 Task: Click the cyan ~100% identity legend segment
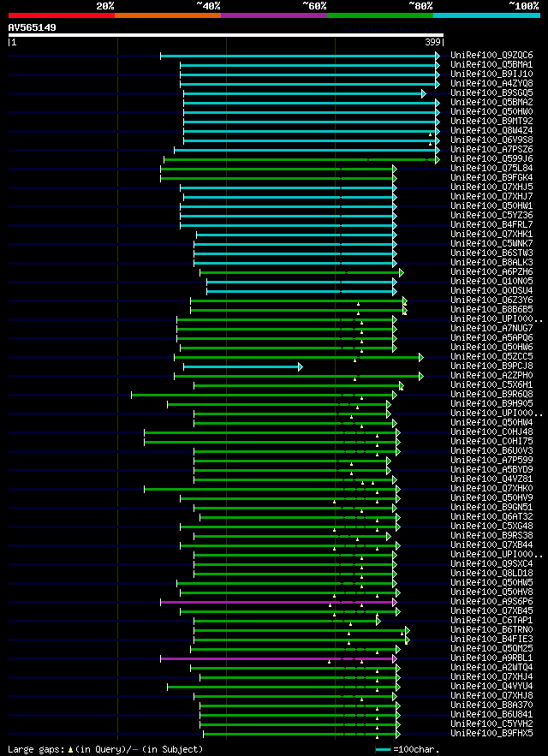point(486,15)
